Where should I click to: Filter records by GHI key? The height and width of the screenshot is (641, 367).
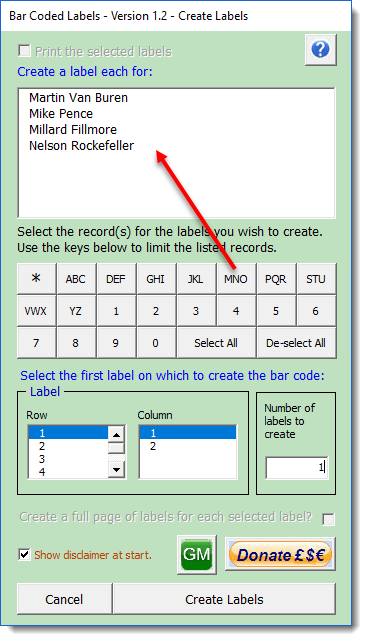(x=156, y=279)
